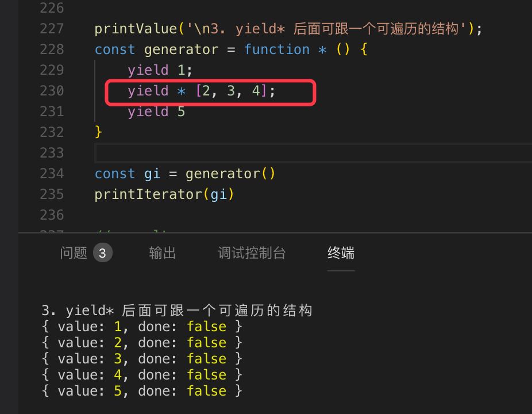The width and height of the screenshot is (532, 414).
Task: Place cursor on the yield 5 statement
Action: click(156, 112)
